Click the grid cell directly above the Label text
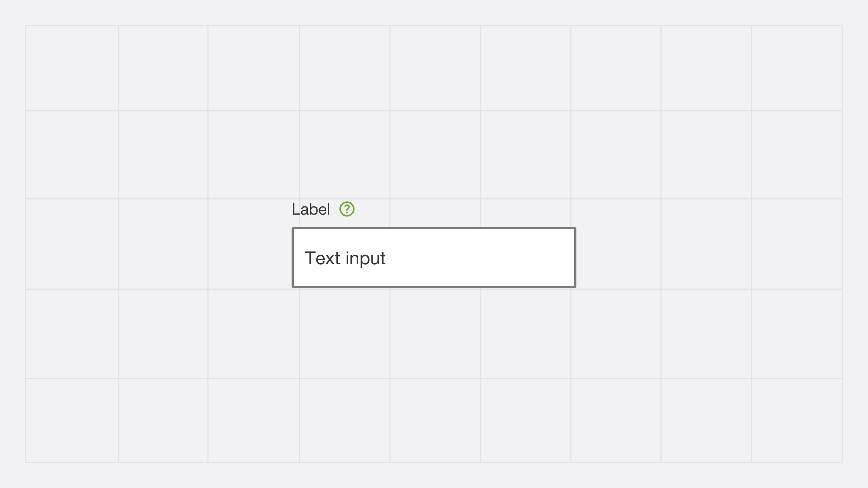868x488 pixels. coord(344,155)
